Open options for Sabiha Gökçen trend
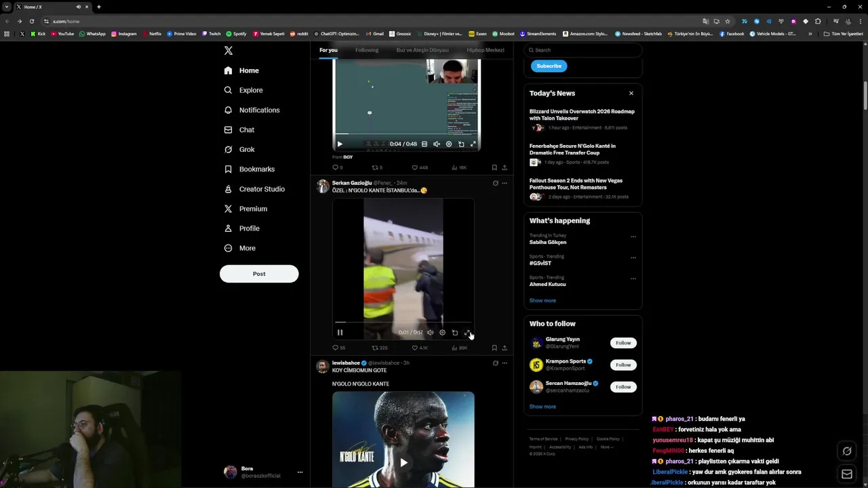 [633, 237]
